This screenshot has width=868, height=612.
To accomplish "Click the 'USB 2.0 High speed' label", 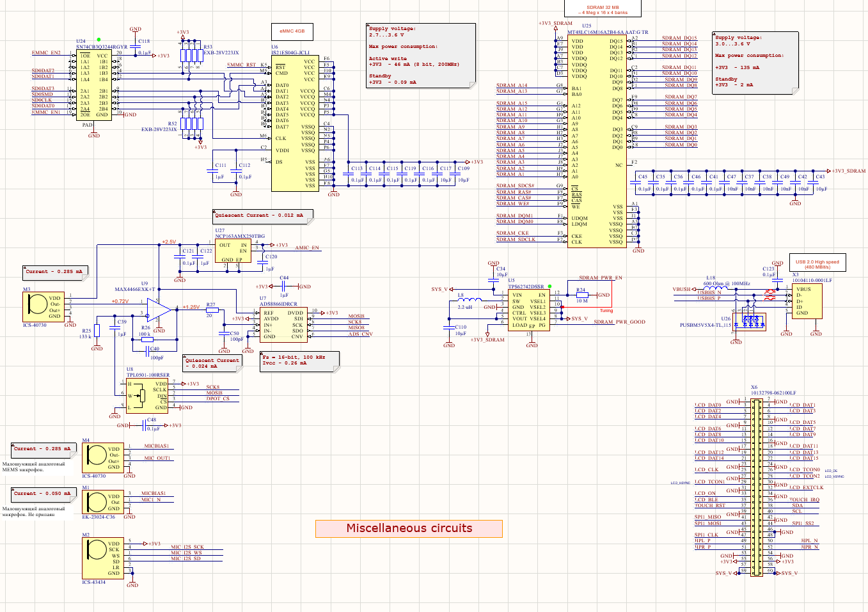I will 817,263.
